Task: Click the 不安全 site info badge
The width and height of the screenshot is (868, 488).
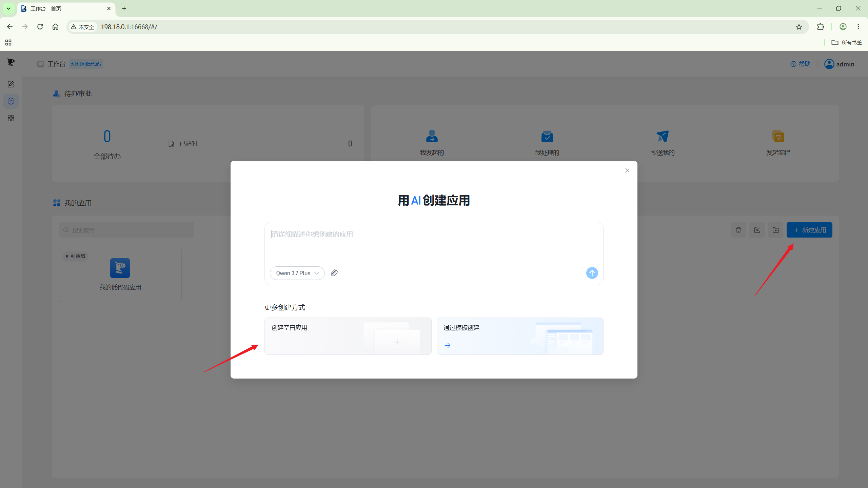Action: (82, 27)
